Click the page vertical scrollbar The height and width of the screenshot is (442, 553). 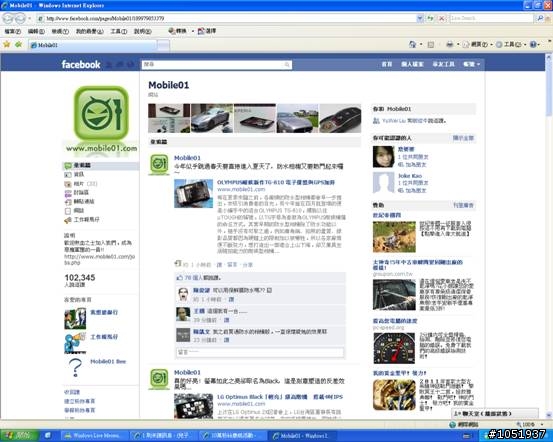549,236
